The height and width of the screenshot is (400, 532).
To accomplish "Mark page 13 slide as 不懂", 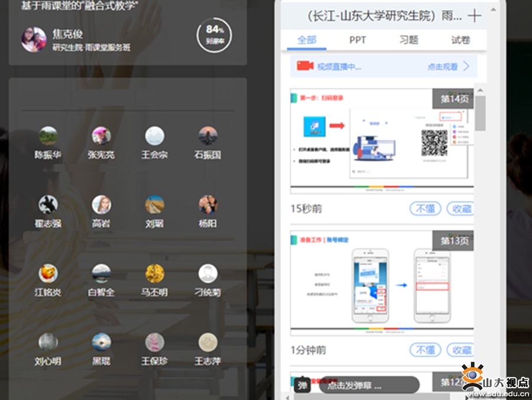I will point(425,350).
